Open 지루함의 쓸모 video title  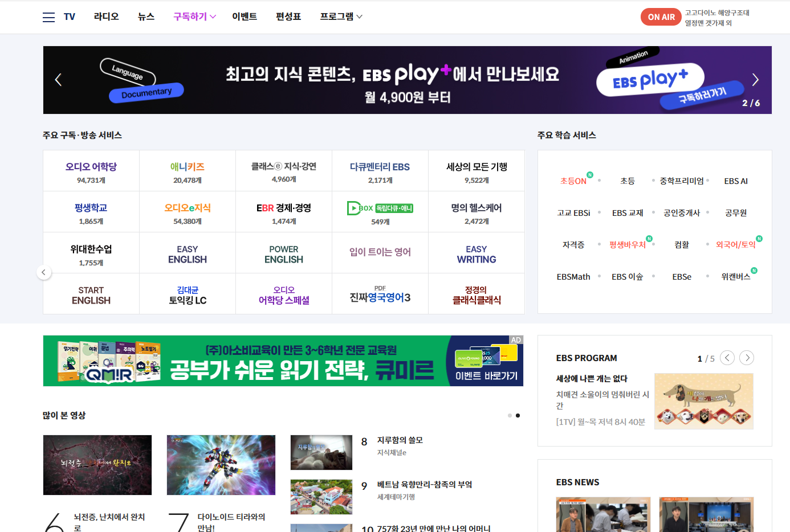coord(400,440)
